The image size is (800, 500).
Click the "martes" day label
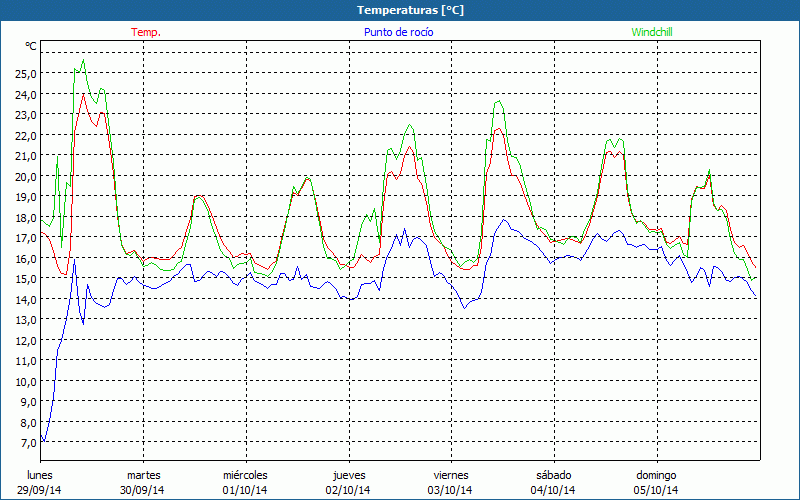click(143, 474)
